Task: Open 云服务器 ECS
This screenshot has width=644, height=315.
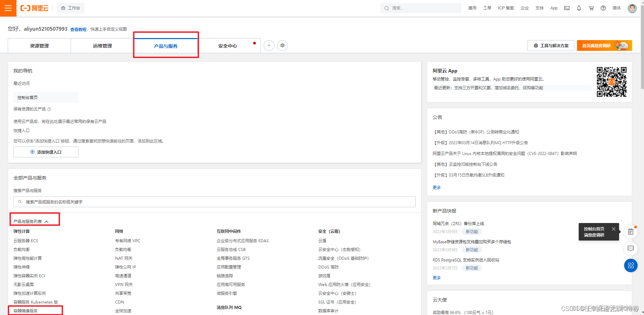Action: [x=26, y=241]
